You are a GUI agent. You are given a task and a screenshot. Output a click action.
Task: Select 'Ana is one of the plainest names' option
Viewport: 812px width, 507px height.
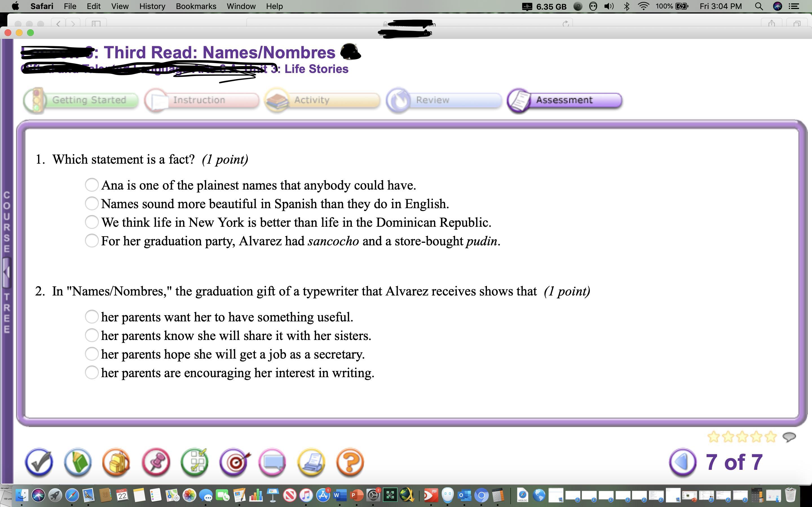92,185
